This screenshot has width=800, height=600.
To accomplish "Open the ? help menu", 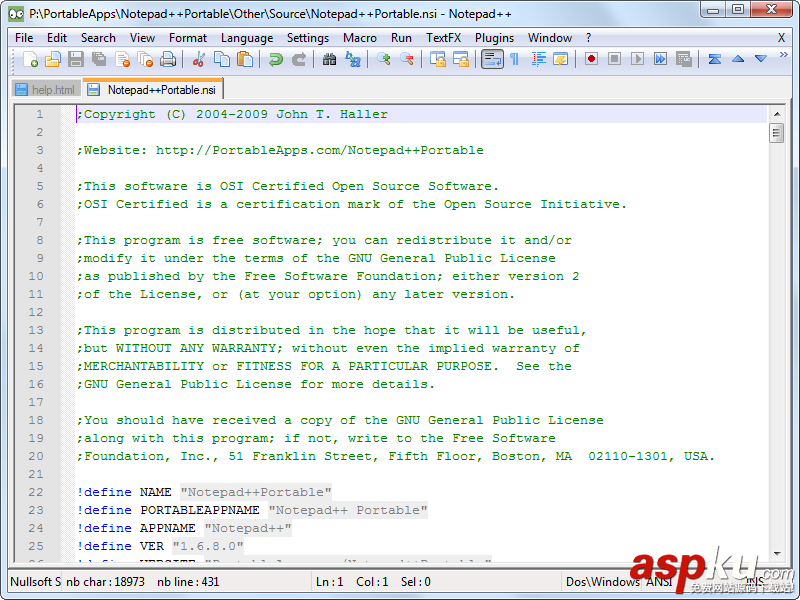I will click(588, 38).
